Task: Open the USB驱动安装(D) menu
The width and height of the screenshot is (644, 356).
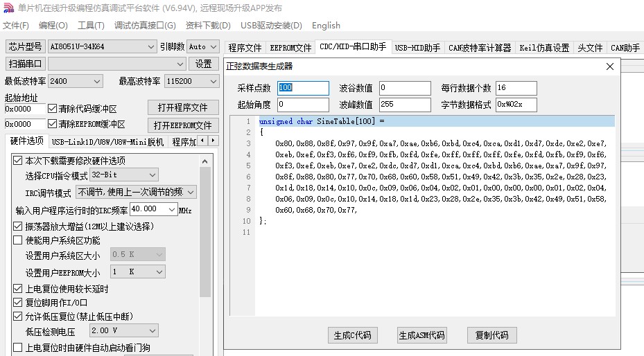Action: [271, 26]
